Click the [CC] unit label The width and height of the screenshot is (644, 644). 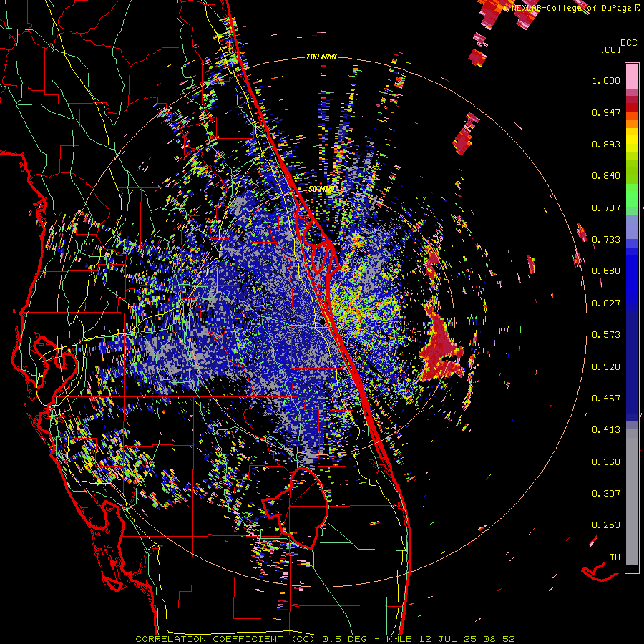coord(611,49)
